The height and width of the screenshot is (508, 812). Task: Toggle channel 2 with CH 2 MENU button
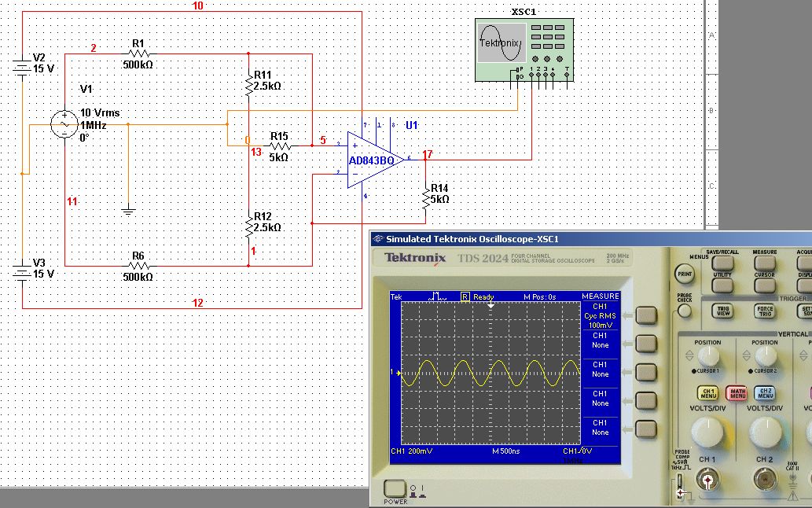pos(765,393)
